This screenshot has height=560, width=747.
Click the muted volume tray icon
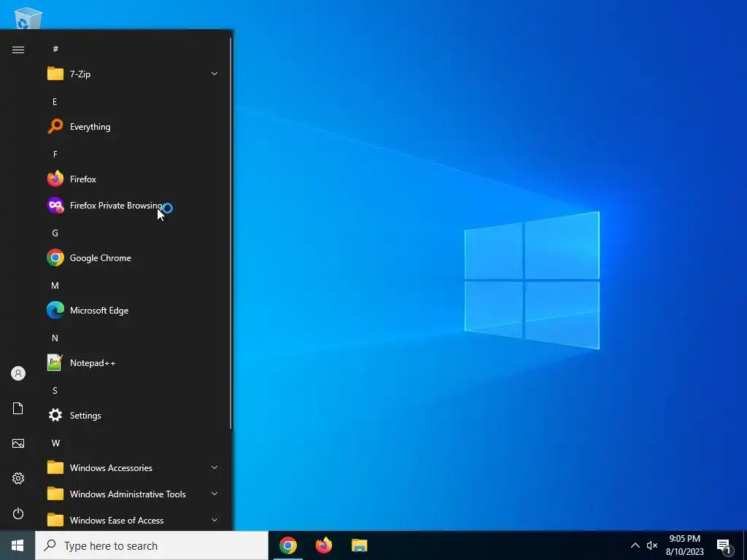point(652,545)
